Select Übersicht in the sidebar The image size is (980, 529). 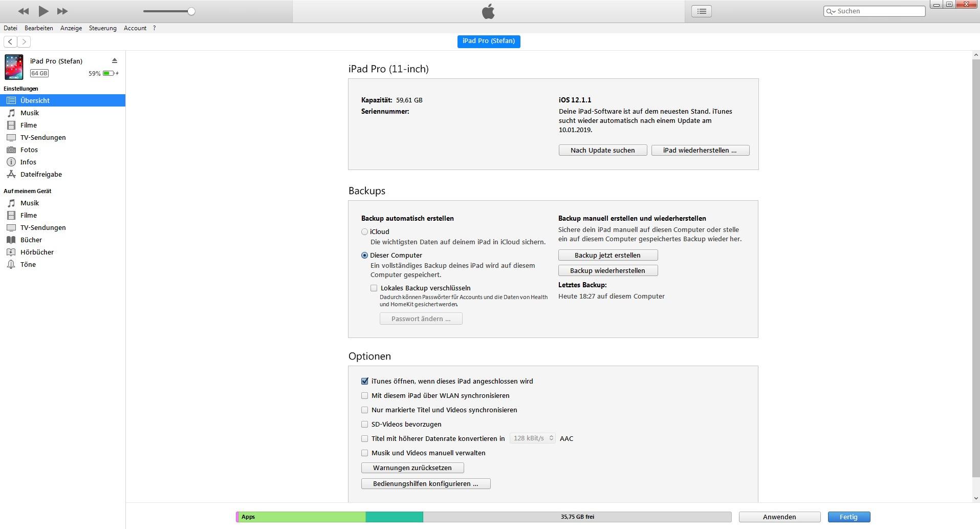pos(62,100)
